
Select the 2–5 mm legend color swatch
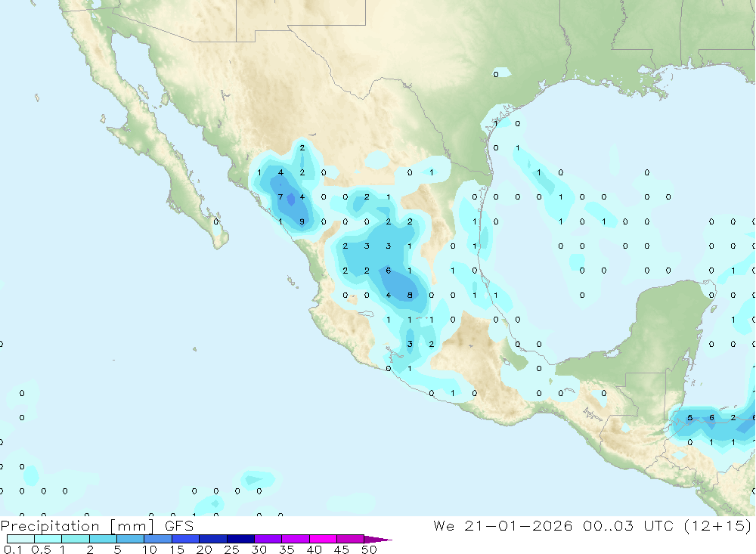(x=103, y=539)
